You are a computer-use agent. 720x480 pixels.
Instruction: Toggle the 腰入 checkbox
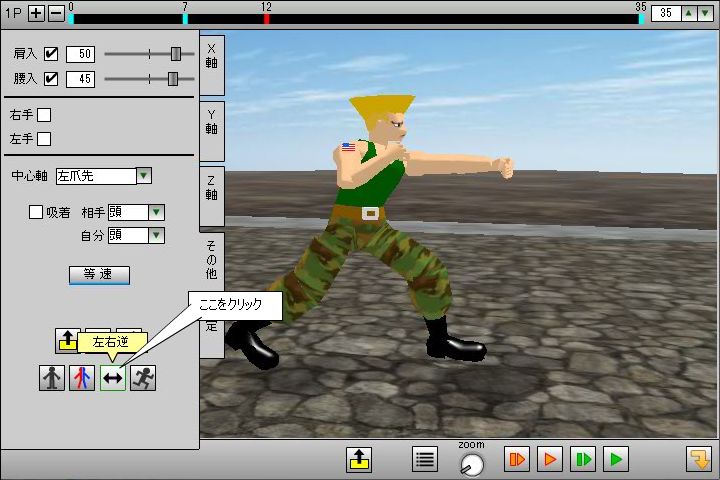pyautogui.click(x=51, y=79)
